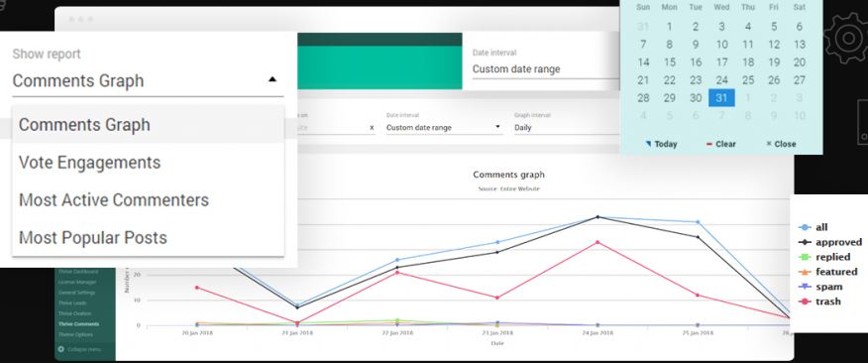Pick day 19 in the calendar
868x363 pixels.
click(x=774, y=62)
